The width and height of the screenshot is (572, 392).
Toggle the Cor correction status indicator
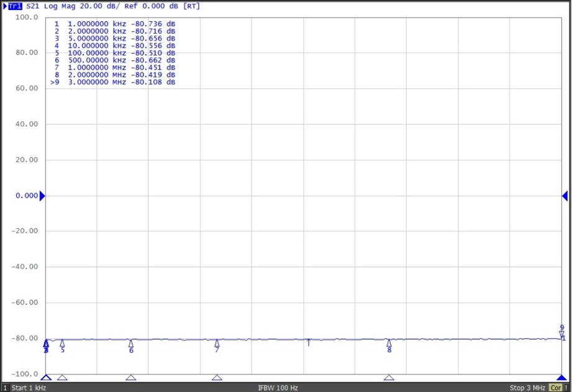click(x=555, y=388)
